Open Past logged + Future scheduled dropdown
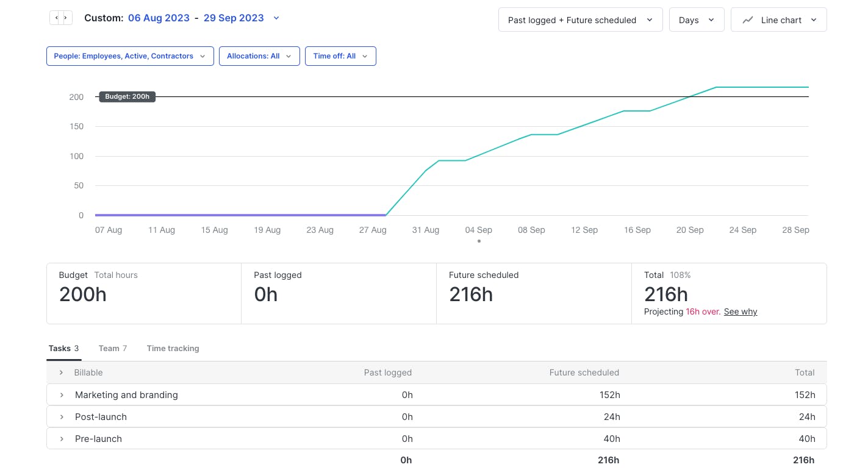868x470 pixels. pos(580,20)
